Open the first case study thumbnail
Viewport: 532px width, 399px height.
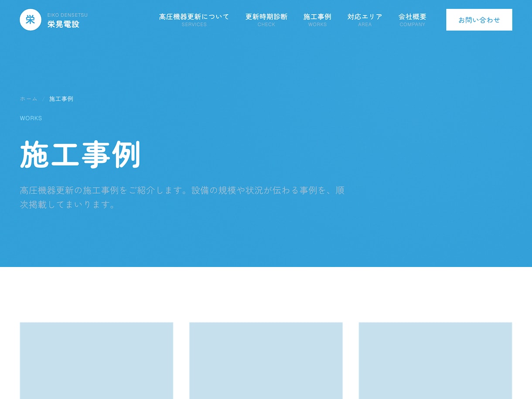click(96, 361)
